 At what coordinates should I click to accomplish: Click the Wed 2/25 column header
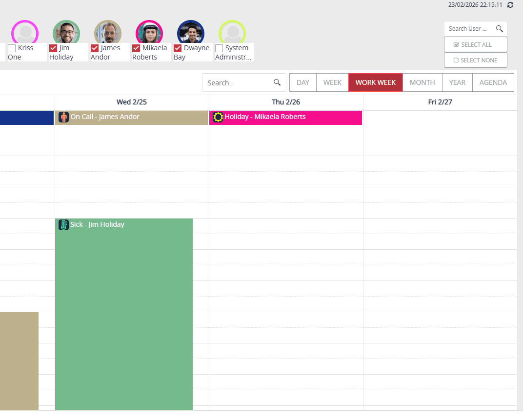click(x=132, y=102)
